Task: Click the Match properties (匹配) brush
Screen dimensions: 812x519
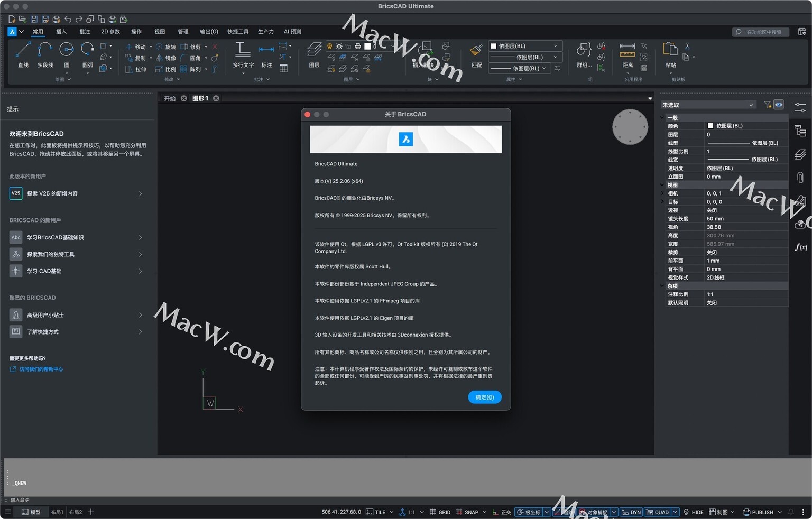Action: click(x=476, y=54)
